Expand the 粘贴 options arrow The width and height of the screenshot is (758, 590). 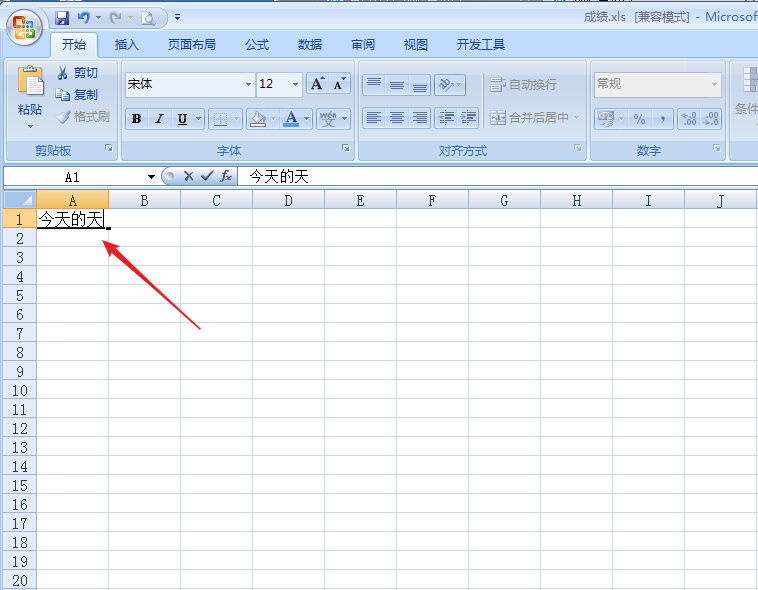click(30, 127)
